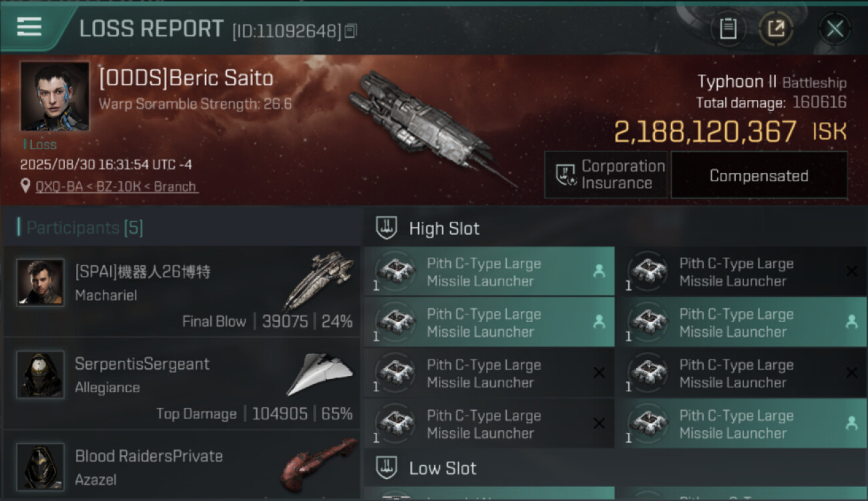Click the High Slot section icon
The image size is (868, 501).
point(387,228)
